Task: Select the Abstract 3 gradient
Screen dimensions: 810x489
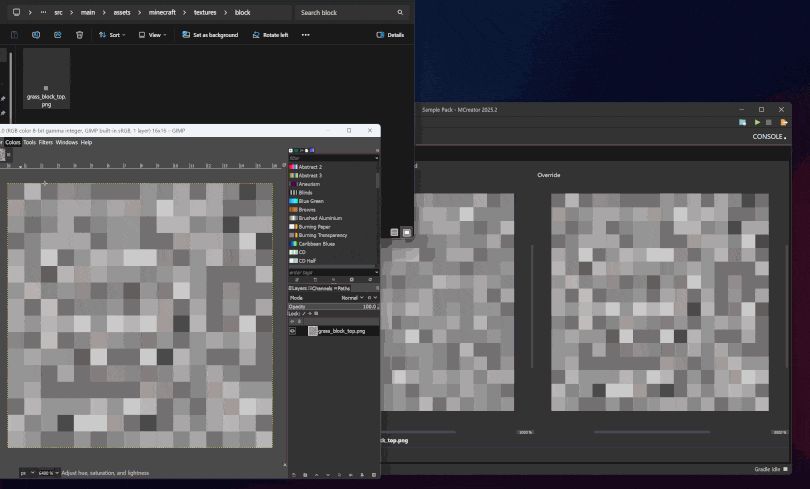Action: click(x=332, y=176)
